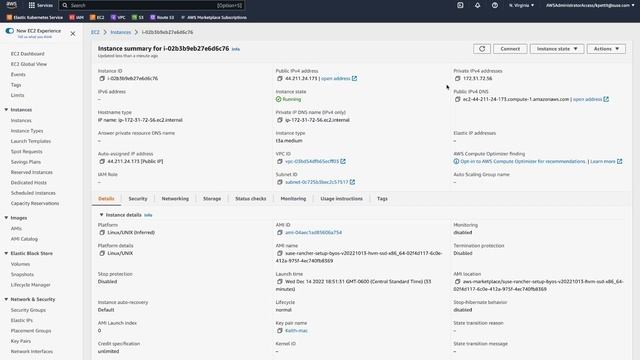The width and height of the screenshot is (640, 360).
Task: Open the N. Virginia region selector
Action: tap(521, 5)
